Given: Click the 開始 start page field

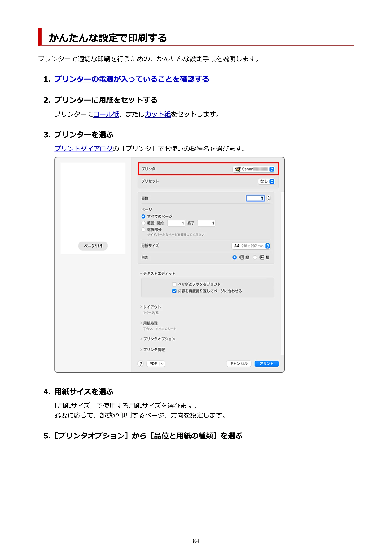Looking at the screenshot, I should pyautogui.click(x=176, y=223).
